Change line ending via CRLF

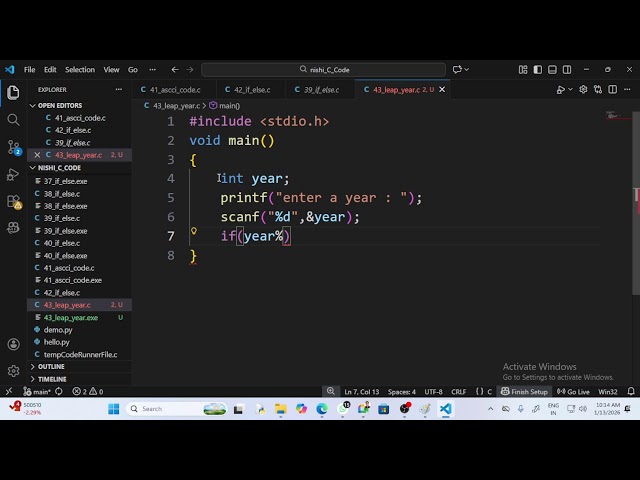(x=458, y=391)
